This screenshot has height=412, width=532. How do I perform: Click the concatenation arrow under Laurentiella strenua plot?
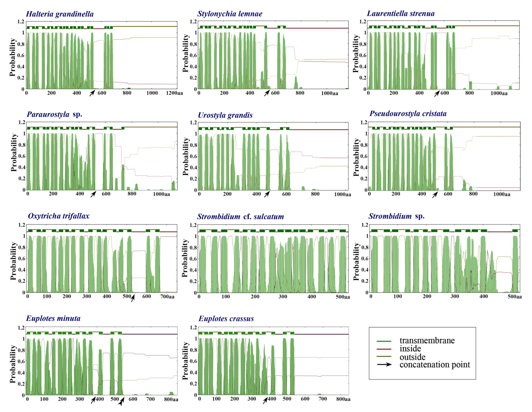pos(437,94)
